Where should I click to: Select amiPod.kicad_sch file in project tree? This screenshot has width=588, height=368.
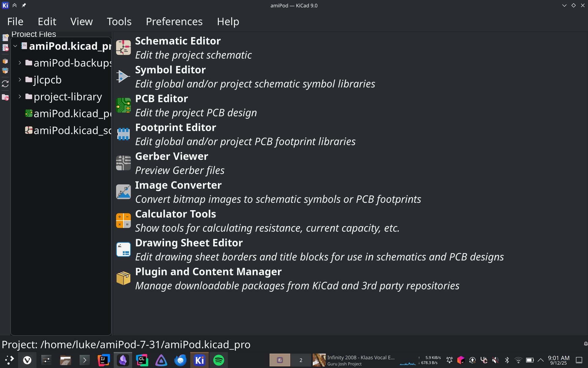point(68,130)
